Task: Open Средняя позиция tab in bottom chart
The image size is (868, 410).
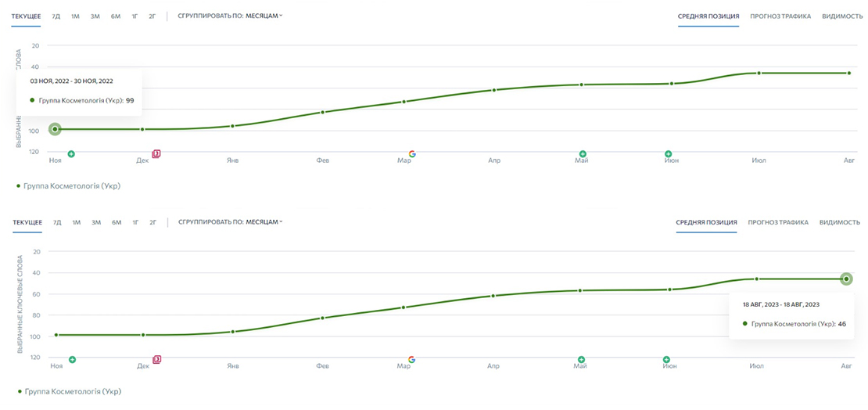Action: 706,222
